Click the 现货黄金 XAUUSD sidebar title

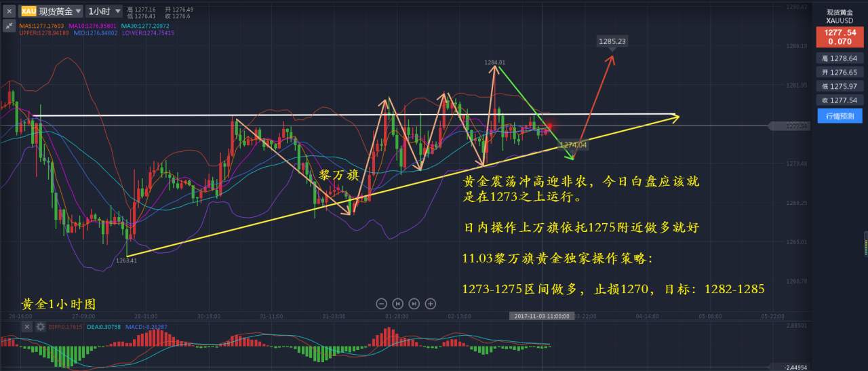tap(840, 16)
